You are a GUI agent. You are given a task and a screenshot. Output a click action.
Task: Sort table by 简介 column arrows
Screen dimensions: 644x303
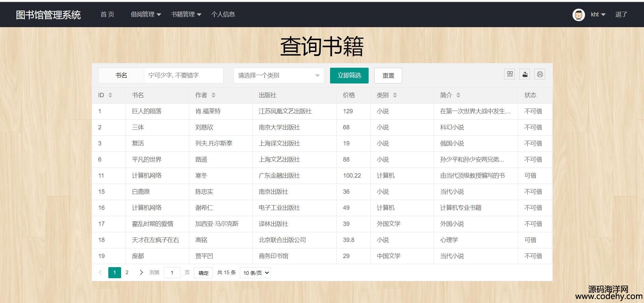458,95
